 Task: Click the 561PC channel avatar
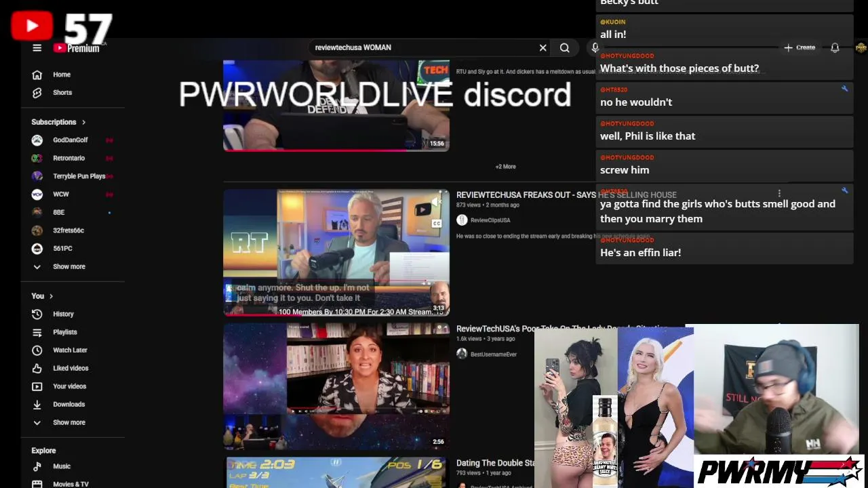(37, 248)
